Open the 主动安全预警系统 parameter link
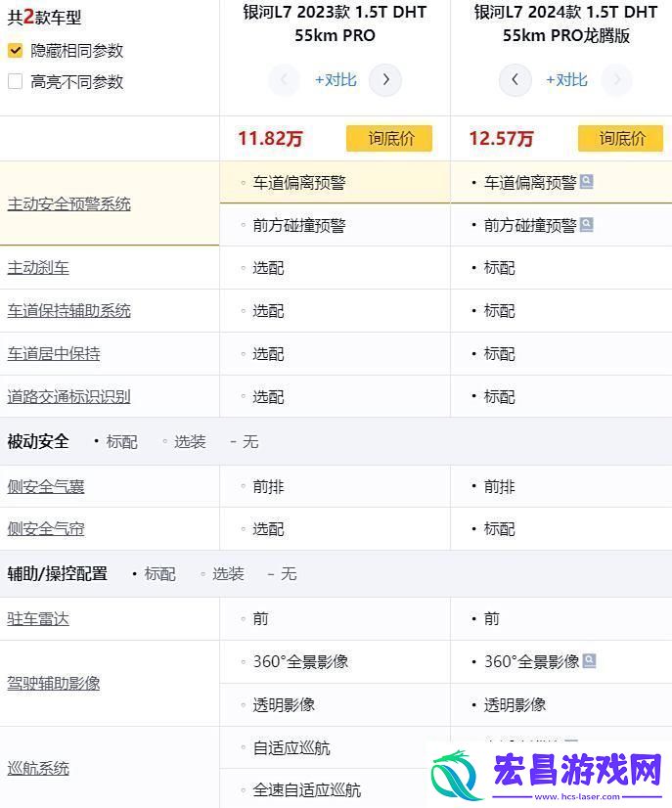The image size is (672, 808). point(69,204)
